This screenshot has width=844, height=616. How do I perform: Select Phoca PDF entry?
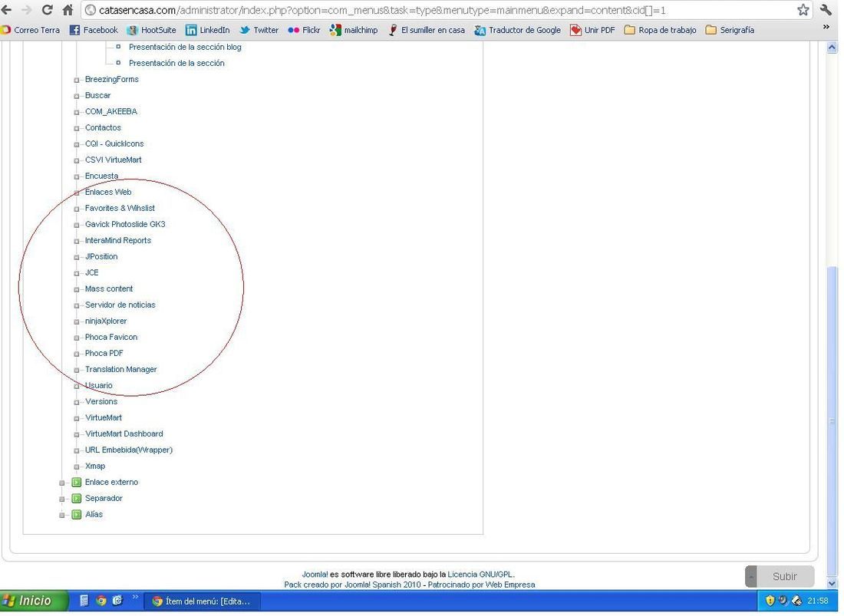coord(104,354)
